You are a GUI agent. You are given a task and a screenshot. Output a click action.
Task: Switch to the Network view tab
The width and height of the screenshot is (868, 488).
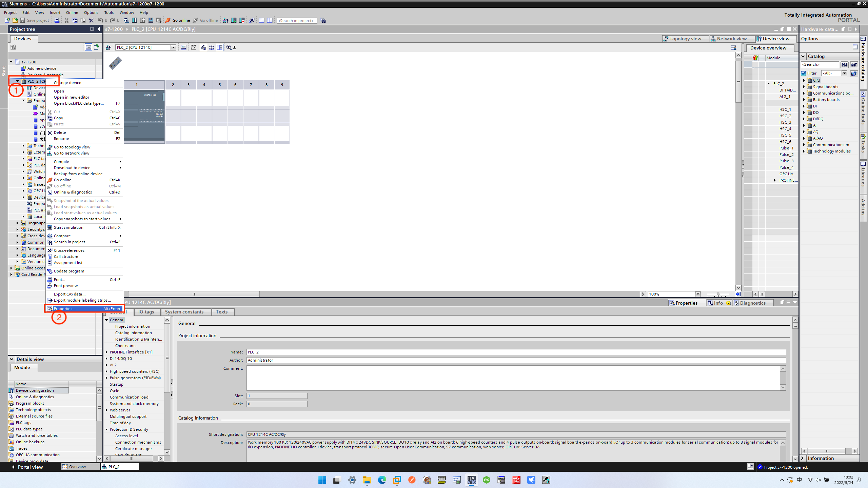coord(729,39)
